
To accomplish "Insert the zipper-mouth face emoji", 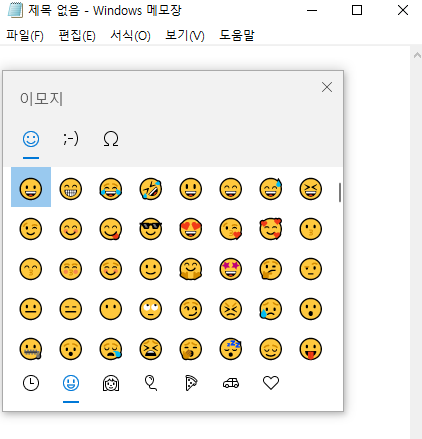I will (31, 349).
